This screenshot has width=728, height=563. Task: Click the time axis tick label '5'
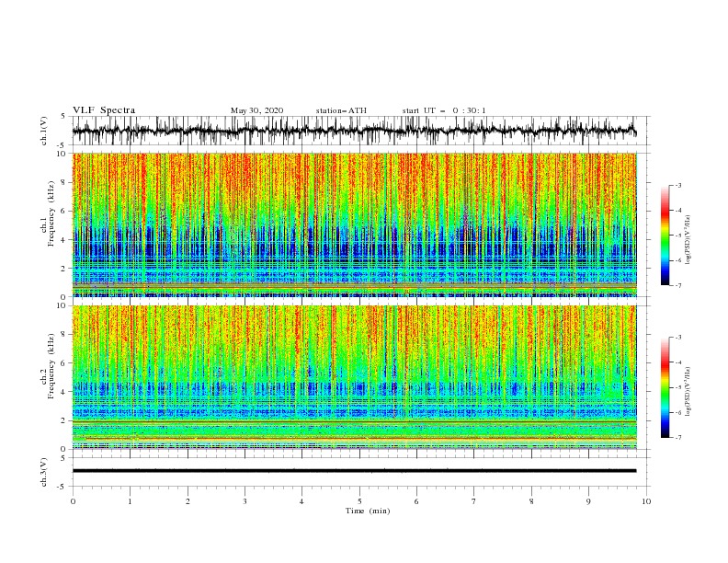pos(359,501)
